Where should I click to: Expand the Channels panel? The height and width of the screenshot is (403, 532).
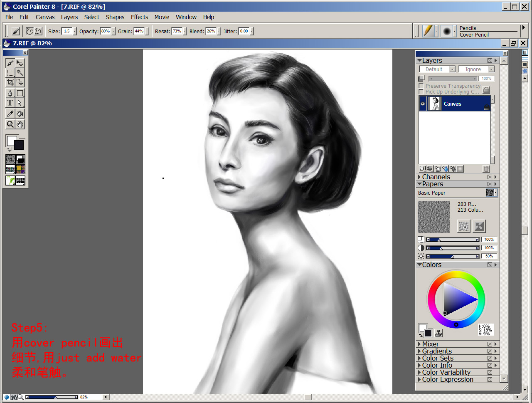[419, 177]
